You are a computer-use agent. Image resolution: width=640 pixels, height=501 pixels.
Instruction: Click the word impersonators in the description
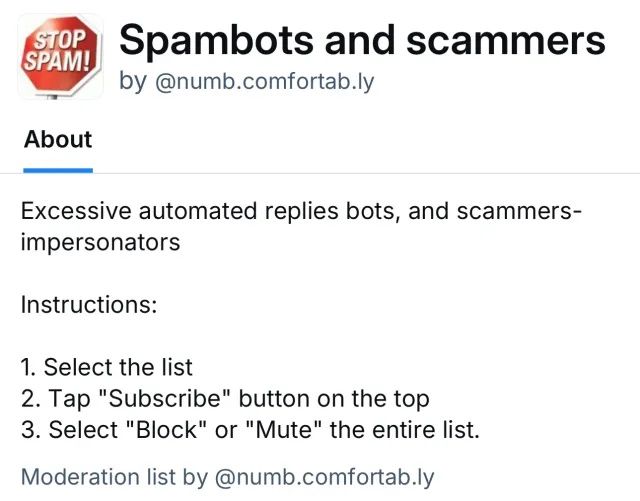point(100,242)
